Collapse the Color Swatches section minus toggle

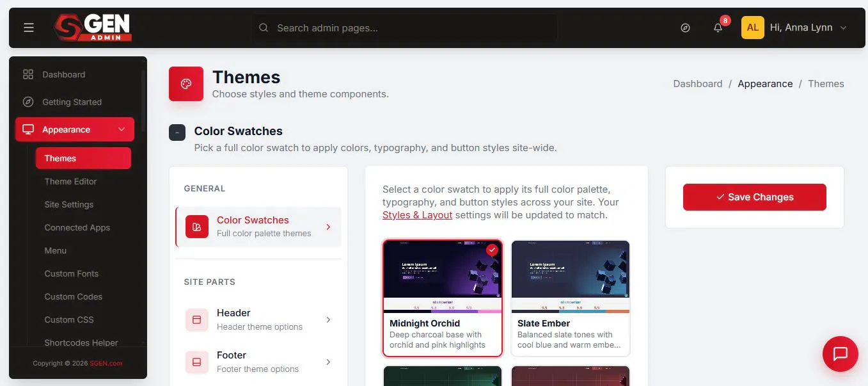coord(177,133)
